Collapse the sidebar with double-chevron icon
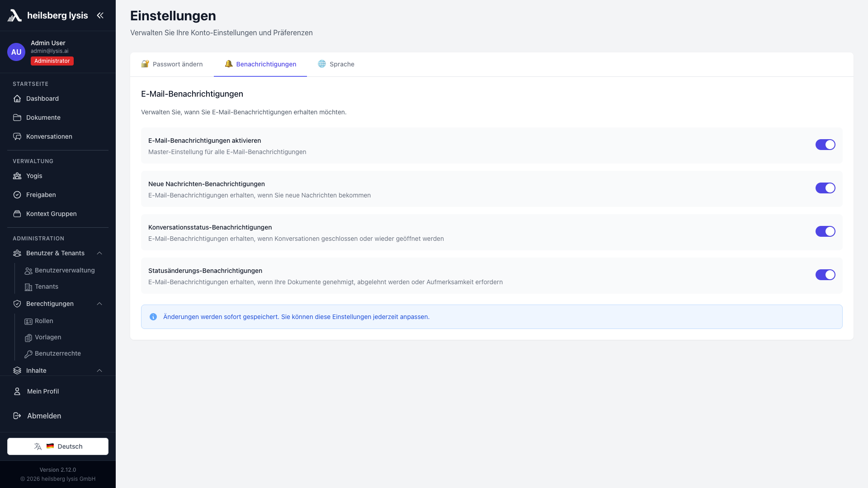The width and height of the screenshot is (868, 488). [x=100, y=15]
